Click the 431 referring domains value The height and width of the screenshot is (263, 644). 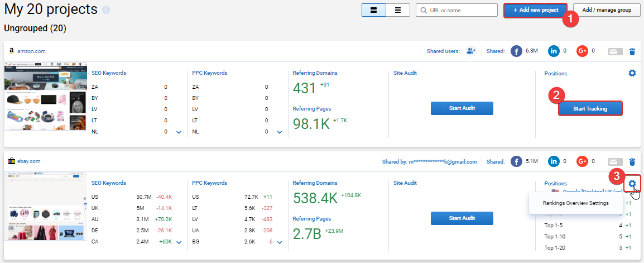[x=304, y=88]
